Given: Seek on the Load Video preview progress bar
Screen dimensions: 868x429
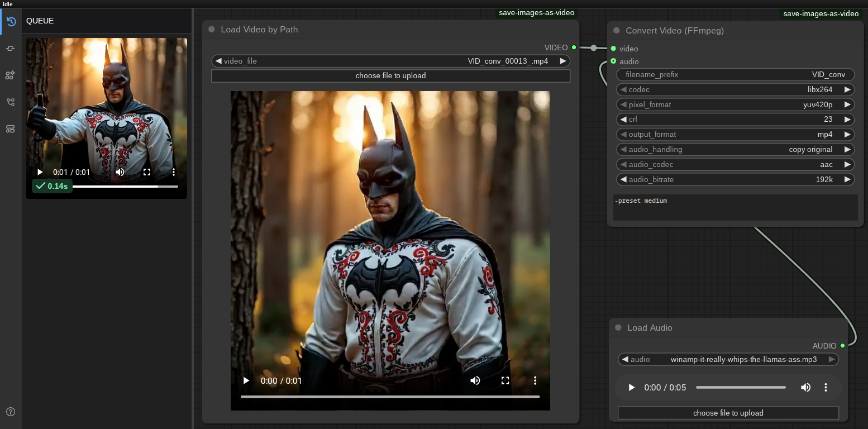Looking at the screenshot, I should point(390,397).
